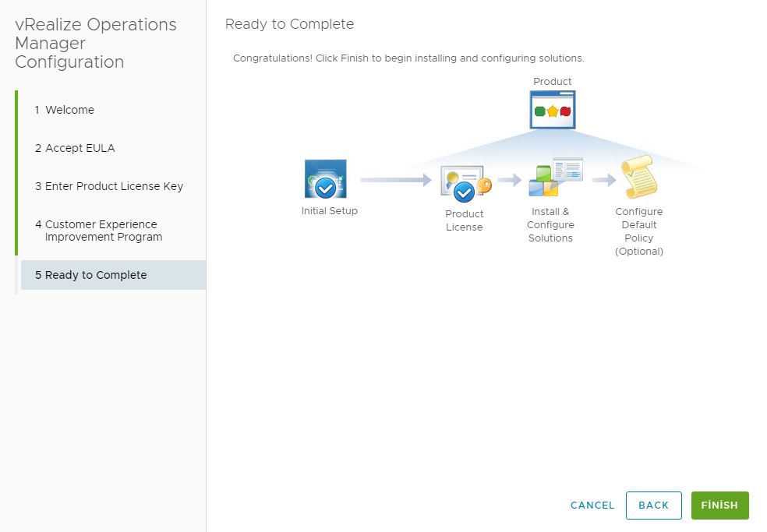Screen dimensions: 767x532
Task: Click the Initial Setup icon
Action: [325, 179]
